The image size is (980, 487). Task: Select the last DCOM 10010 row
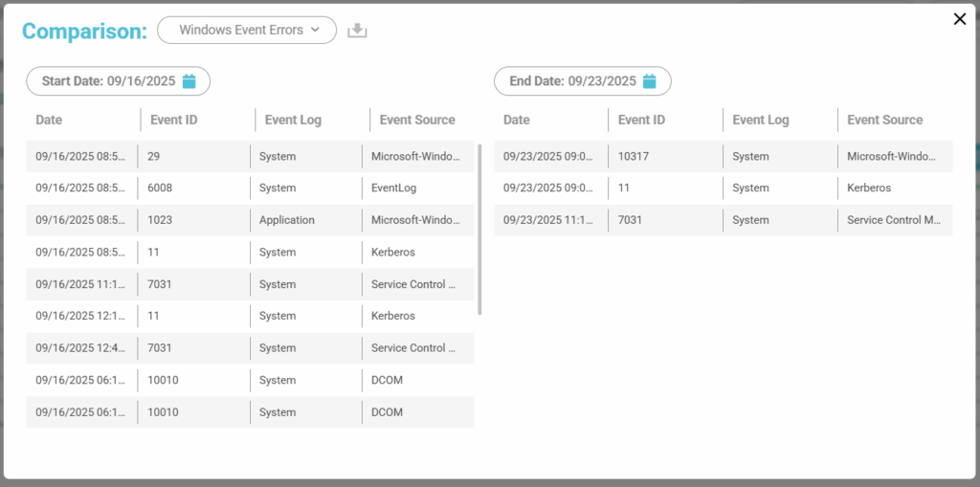249,412
